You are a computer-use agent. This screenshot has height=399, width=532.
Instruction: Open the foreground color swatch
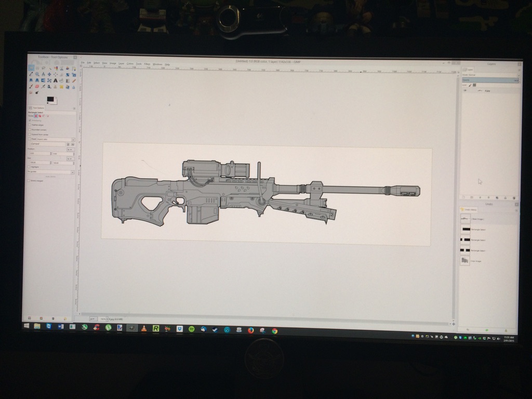coord(50,99)
